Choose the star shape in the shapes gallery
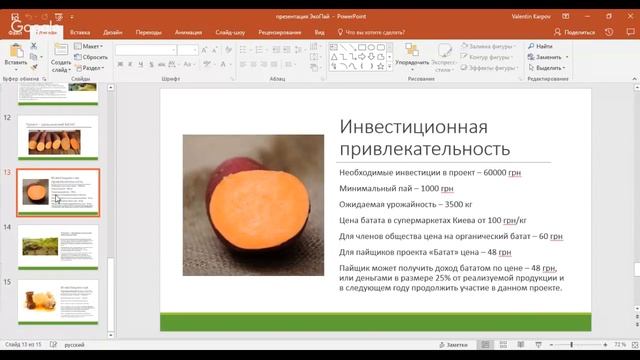 (380, 66)
